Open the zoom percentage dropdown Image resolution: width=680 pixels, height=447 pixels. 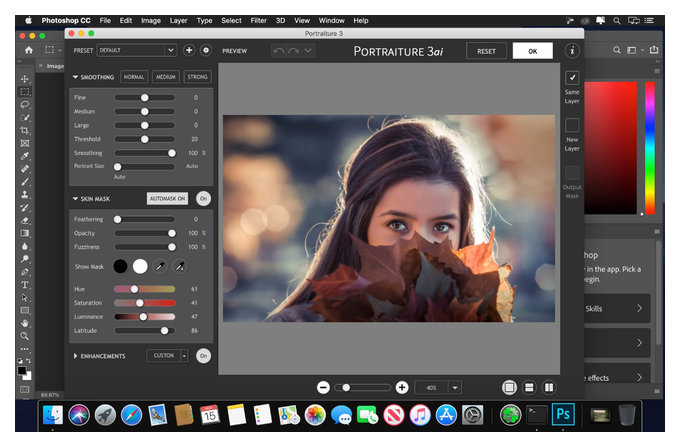[455, 388]
